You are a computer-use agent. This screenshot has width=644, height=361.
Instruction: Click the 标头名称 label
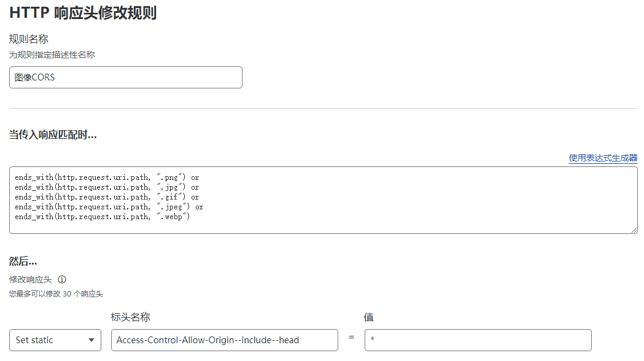(x=131, y=317)
